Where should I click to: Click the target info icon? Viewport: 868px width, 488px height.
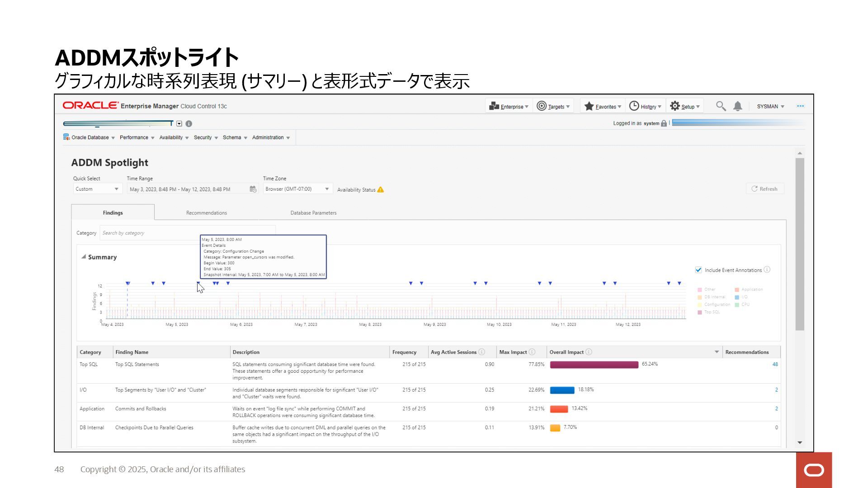pos(189,124)
